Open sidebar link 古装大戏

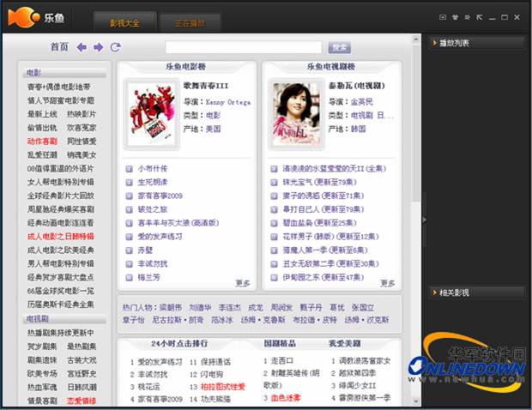(82, 359)
